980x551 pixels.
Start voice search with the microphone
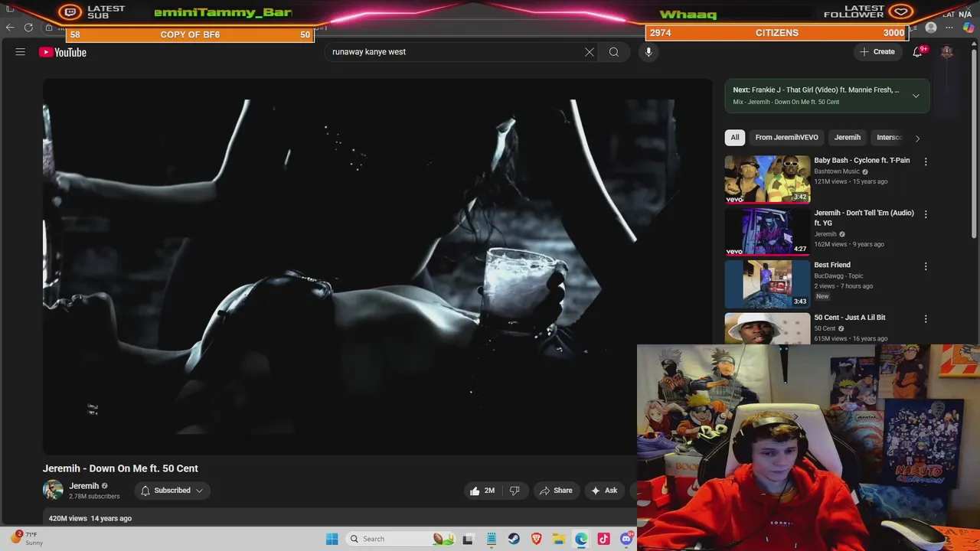click(648, 52)
